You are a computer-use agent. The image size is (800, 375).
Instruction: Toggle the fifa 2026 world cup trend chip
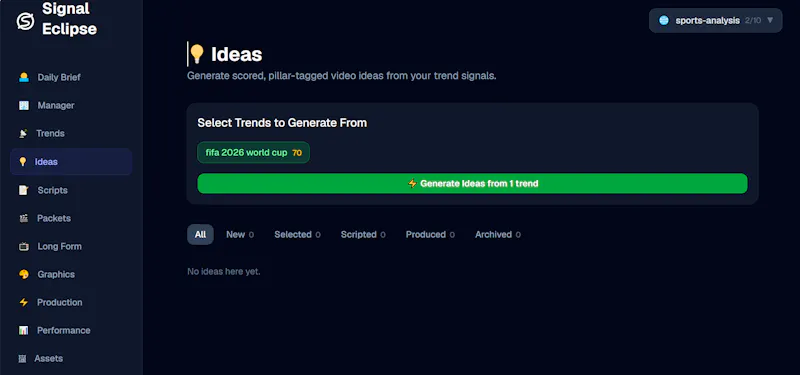[254, 153]
